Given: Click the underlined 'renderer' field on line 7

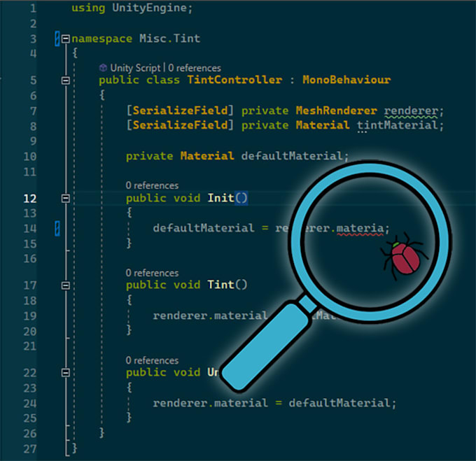Looking at the screenshot, I should (x=412, y=111).
